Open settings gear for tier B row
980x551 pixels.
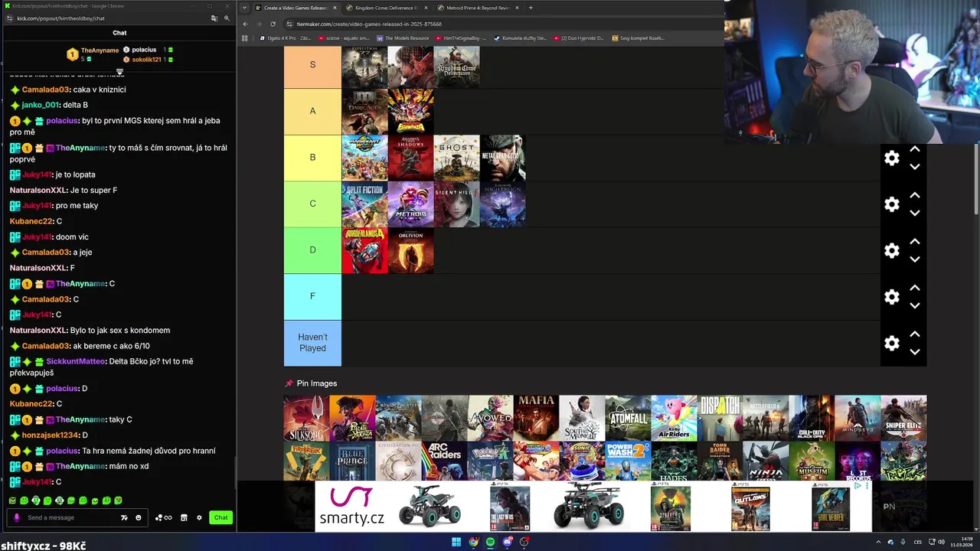[892, 158]
